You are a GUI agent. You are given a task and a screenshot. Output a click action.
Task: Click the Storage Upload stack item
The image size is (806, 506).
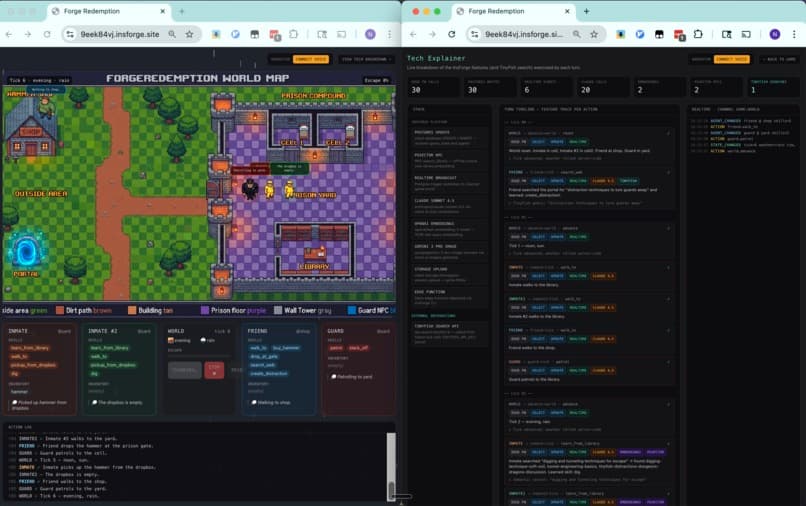coord(449,275)
